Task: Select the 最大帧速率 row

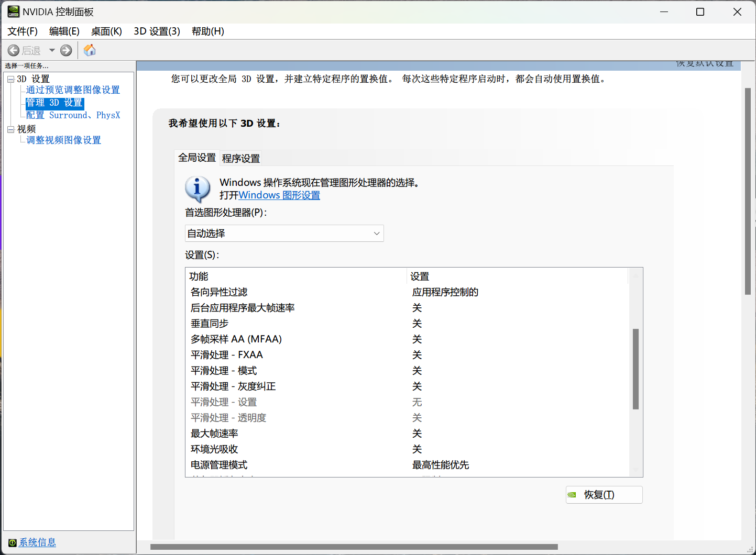Action: (407, 434)
